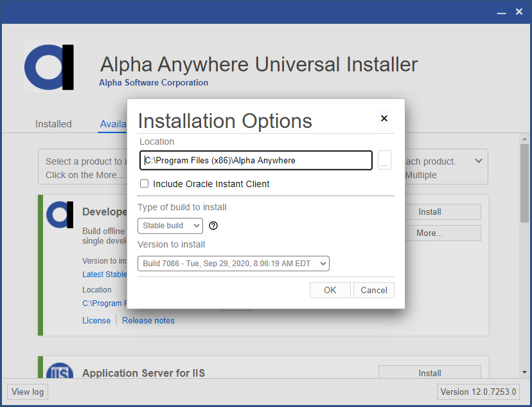
Task: Open the browse folder ellipsis button
Action: (x=384, y=160)
